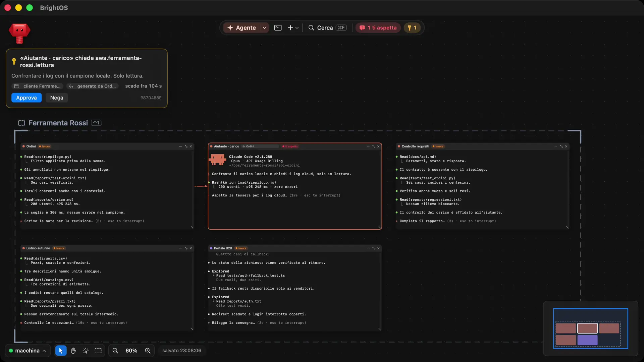This screenshot has height=362, width=644.
Task: Open more options on Aiutante · carico panel
Action: tap(368, 146)
